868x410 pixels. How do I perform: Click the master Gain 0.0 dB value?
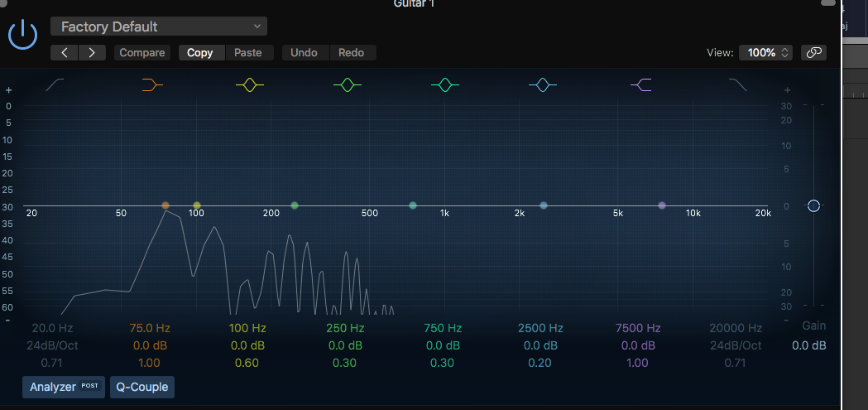(809, 345)
